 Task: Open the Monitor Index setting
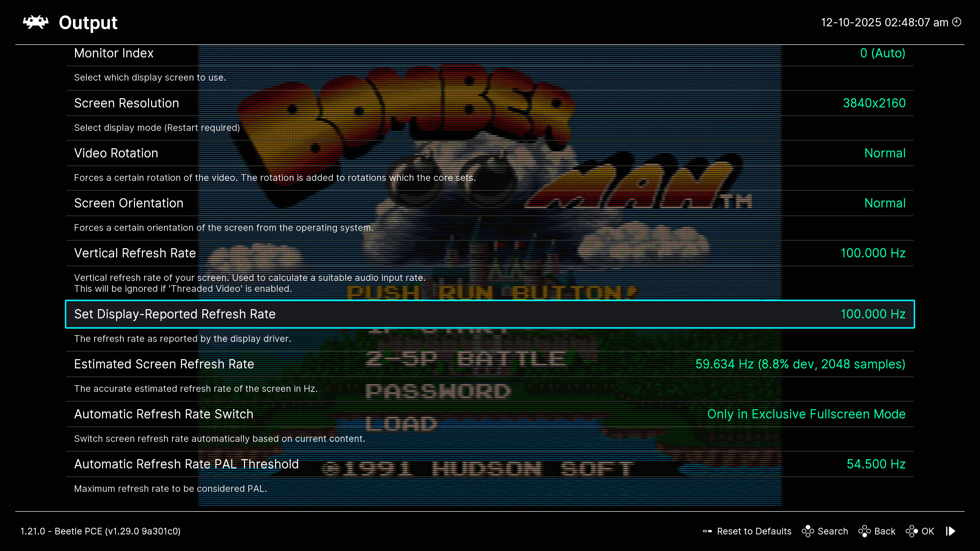click(113, 53)
